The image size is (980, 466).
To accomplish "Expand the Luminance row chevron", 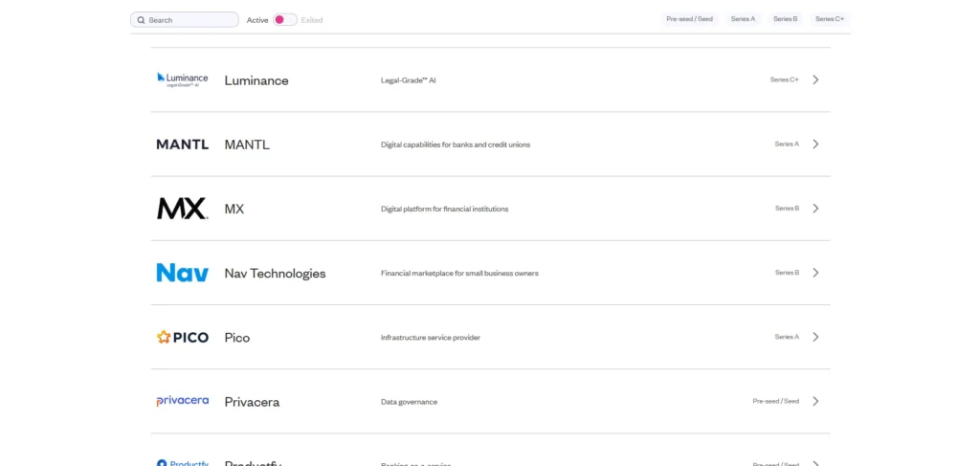I will [x=815, y=80].
